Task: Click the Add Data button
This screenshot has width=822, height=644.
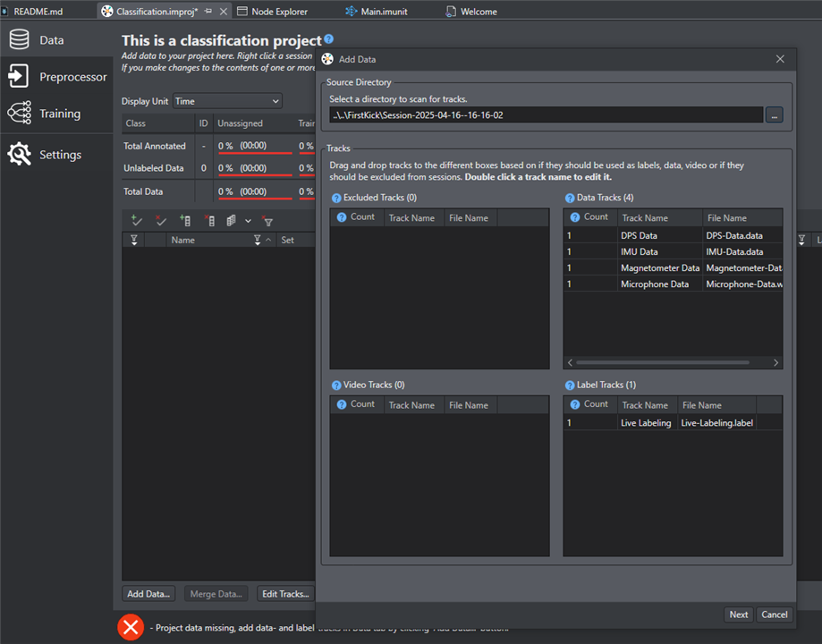Action: [148, 594]
